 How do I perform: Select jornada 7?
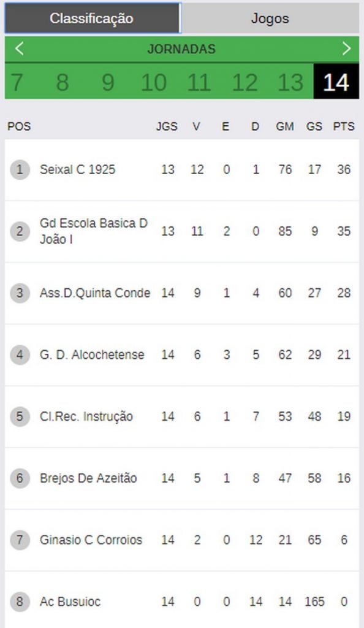tap(17, 82)
